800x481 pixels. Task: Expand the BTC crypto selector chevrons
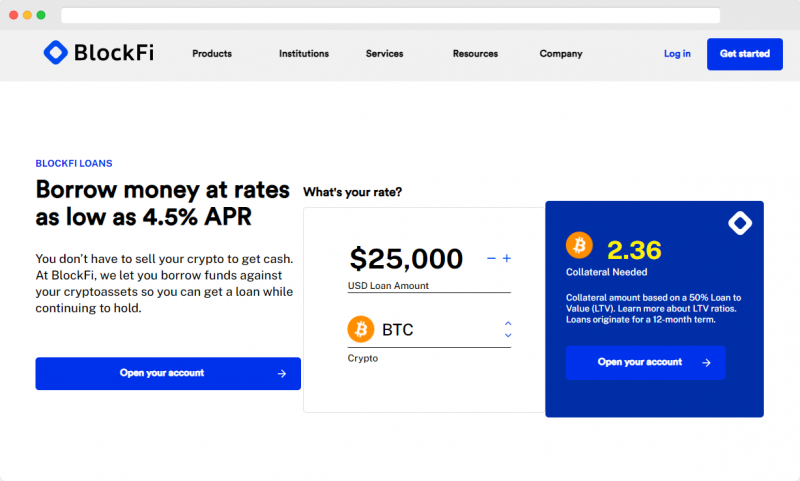508,330
